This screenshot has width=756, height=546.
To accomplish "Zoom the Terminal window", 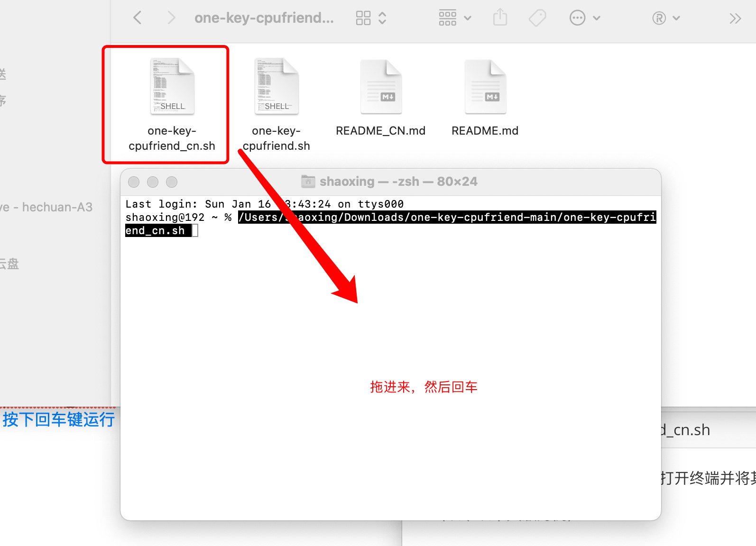I will [172, 182].
